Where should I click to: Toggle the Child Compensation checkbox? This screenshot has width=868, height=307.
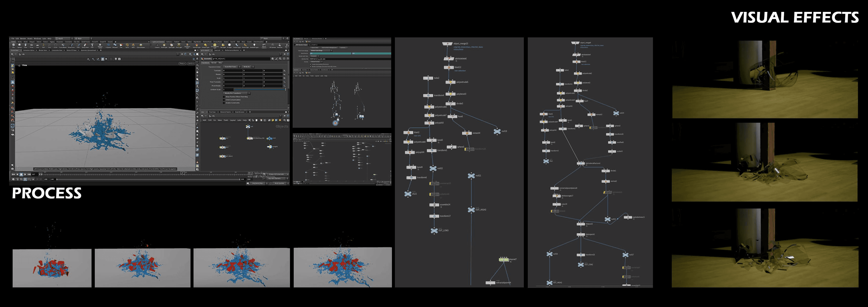tap(224, 100)
